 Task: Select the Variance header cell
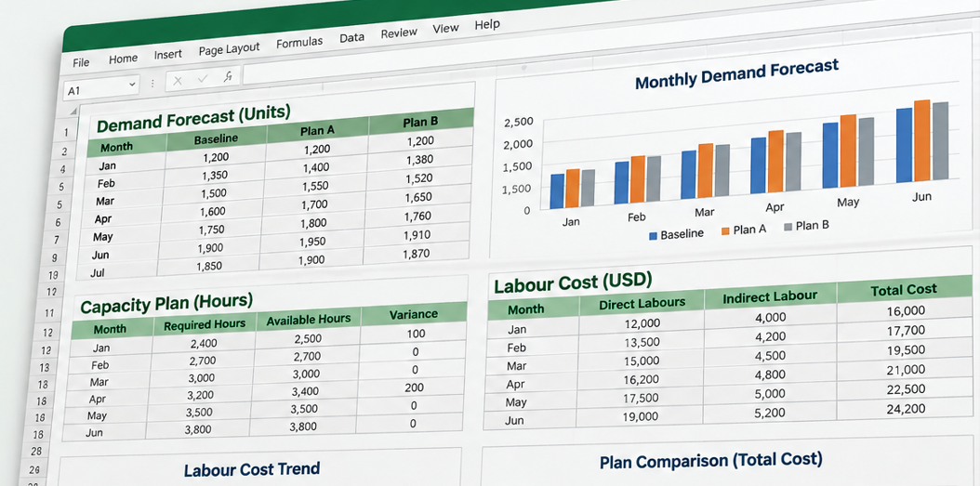point(414,313)
